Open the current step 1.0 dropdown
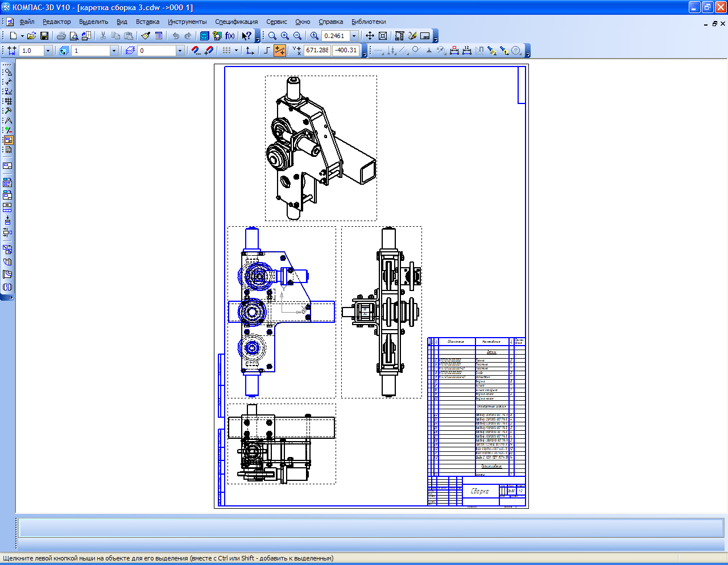Screen dimensions: 728x565 click(47, 51)
